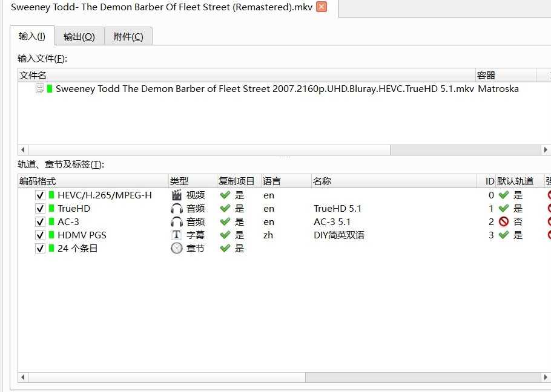
Task: Click the green status bar on the HEVC row
Action: 51,195
